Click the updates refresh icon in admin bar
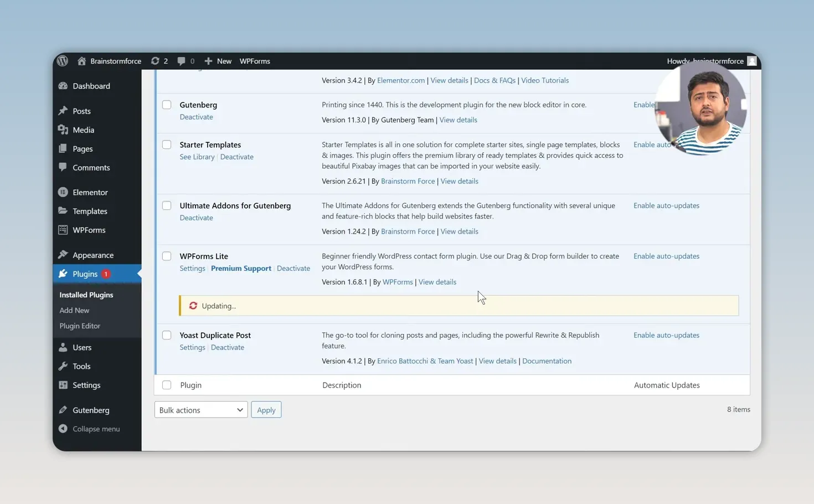 pyautogui.click(x=155, y=61)
